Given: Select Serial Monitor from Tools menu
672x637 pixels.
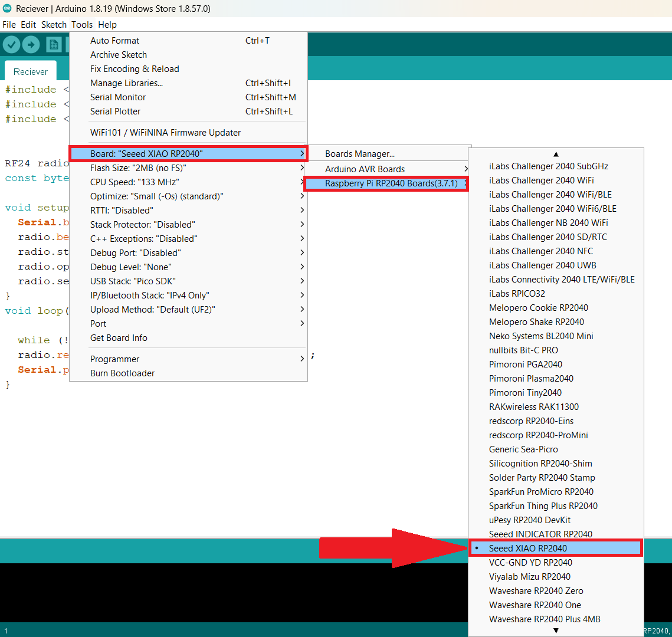Looking at the screenshot, I should click(118, 97).
